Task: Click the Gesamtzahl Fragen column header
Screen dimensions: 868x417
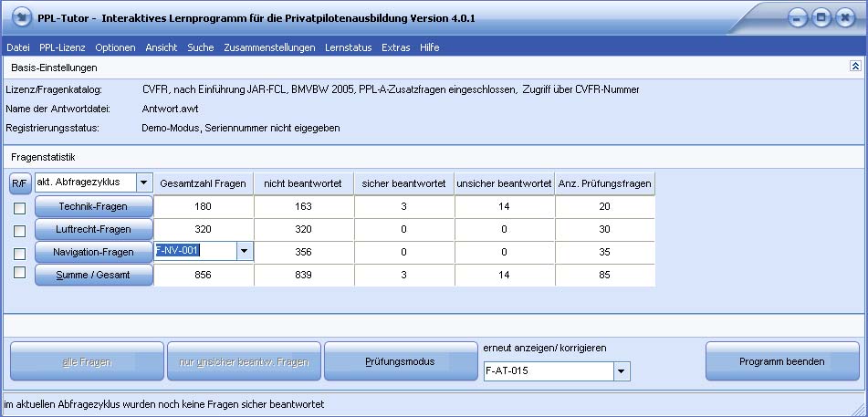Action: (204, 183)
